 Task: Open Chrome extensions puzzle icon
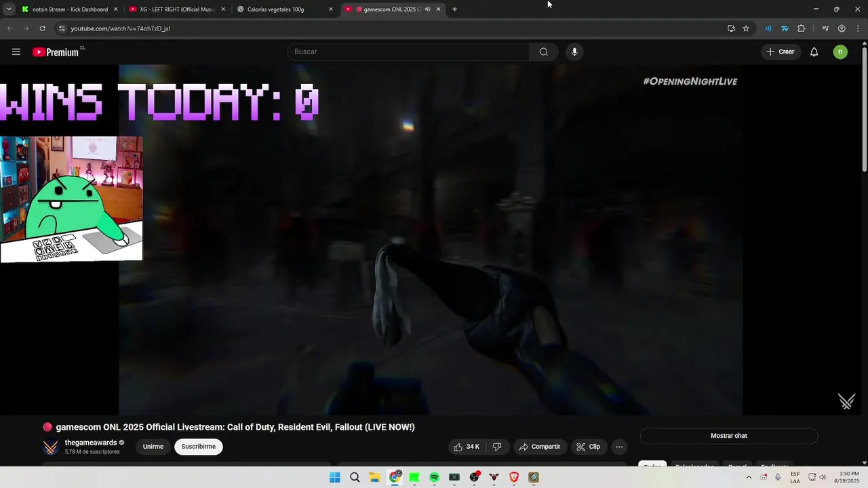click(802, 28)
